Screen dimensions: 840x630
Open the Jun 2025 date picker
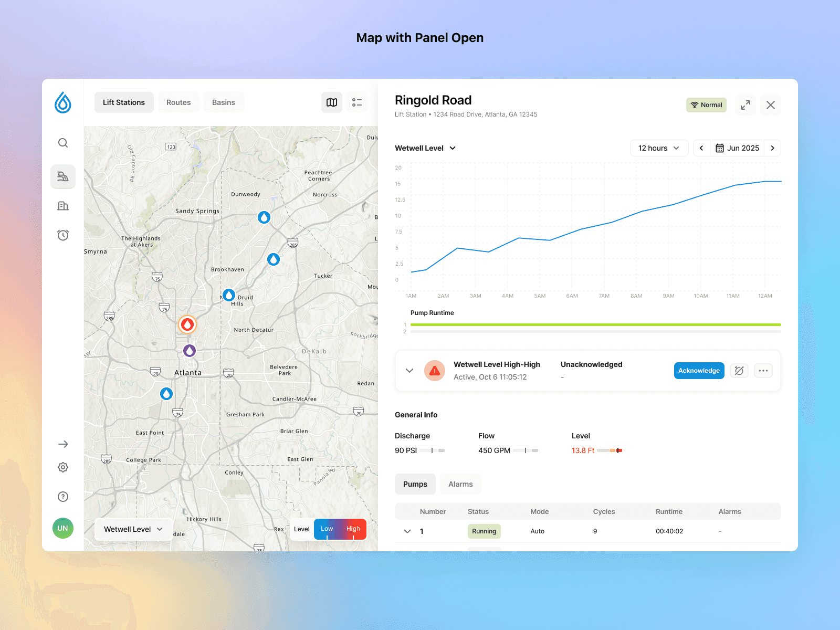(x=737, y=148)
